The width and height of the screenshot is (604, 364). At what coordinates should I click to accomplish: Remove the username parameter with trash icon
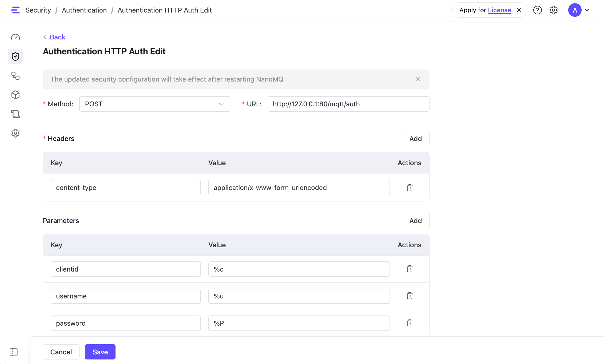(x=410, y=296)
